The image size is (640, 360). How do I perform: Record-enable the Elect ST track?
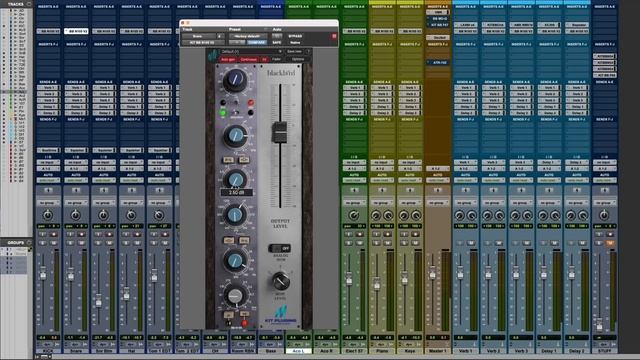click(x=359, y=234)
